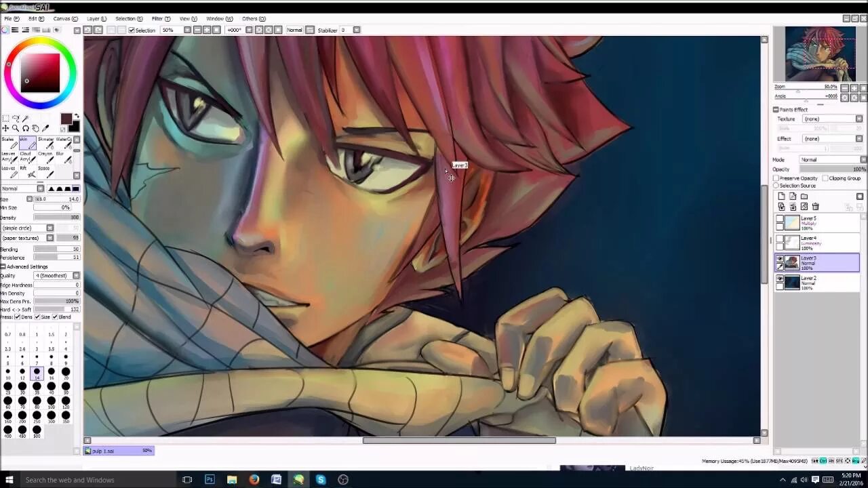Click the merge down layer icon
868x488 pixels.
[793, 207]
